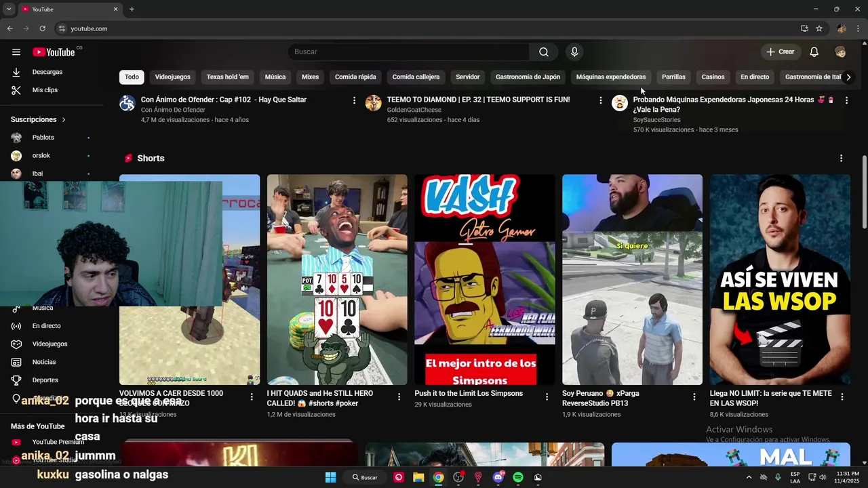Select the Todo filter chip
The image size is (868, 488).
pos(132,77)
